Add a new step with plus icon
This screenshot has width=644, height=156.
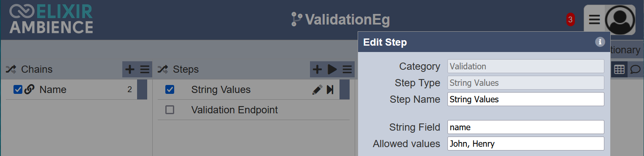coord(317,69)
